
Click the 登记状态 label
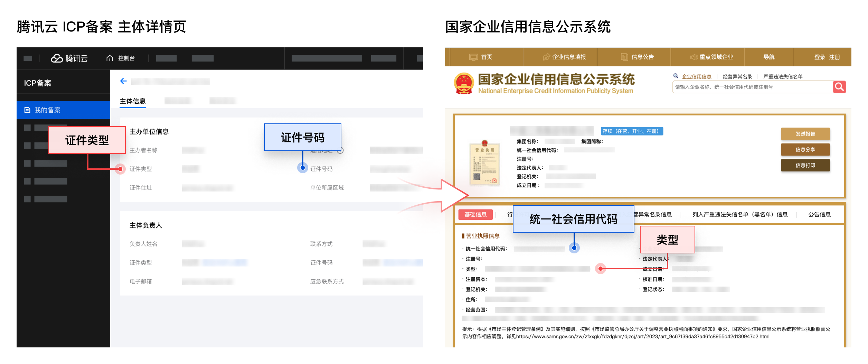653,289
